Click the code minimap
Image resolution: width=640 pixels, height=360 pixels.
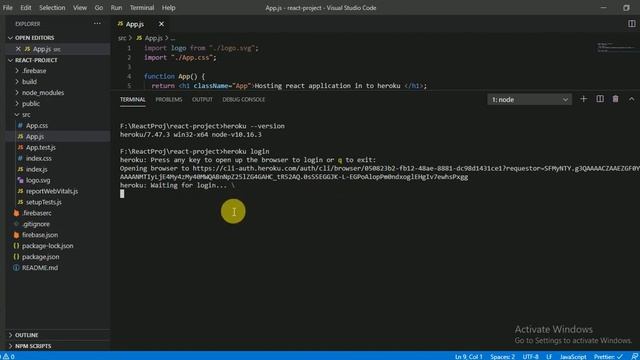click(x=616, y=47)
